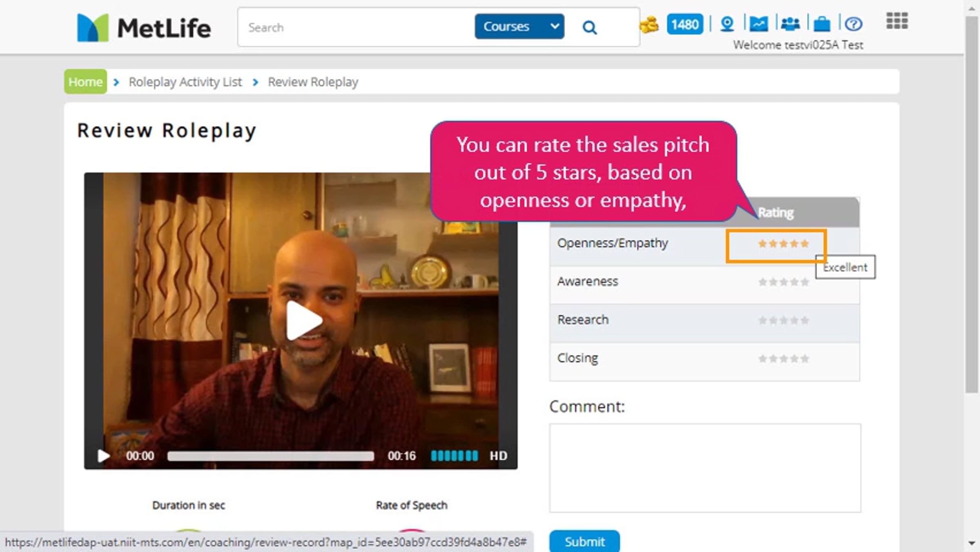Click the group of people icon
This screenshot has height=552, width=980.
[x=790, y=24]
